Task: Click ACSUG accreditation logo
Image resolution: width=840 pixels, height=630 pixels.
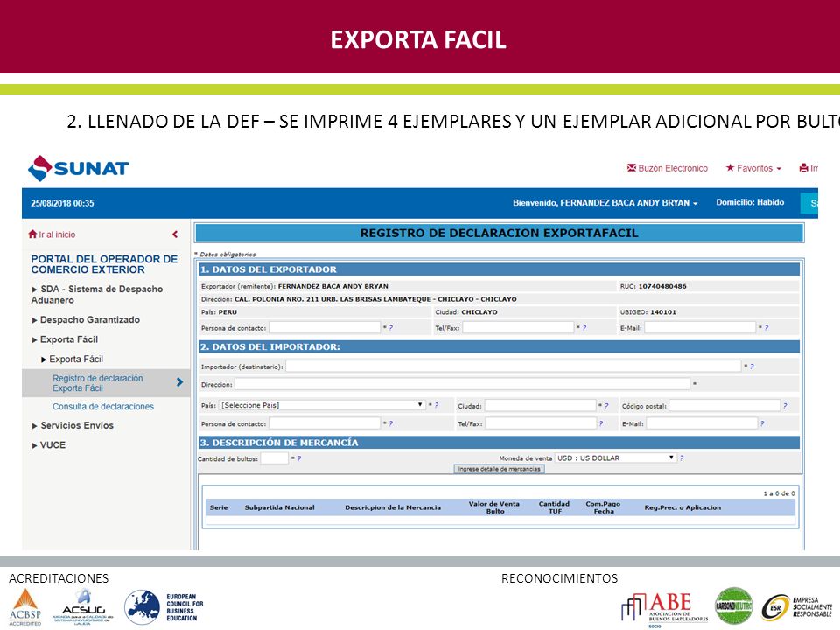Action: (x=83, y=607)
